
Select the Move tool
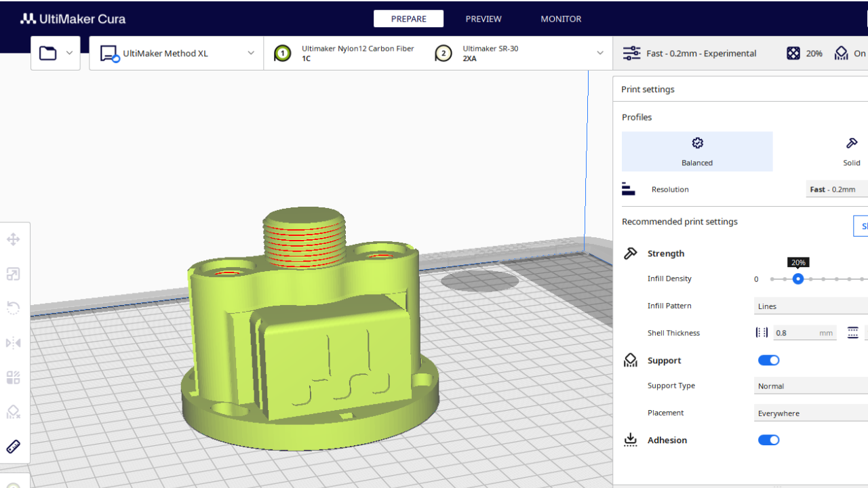(12, 239)
